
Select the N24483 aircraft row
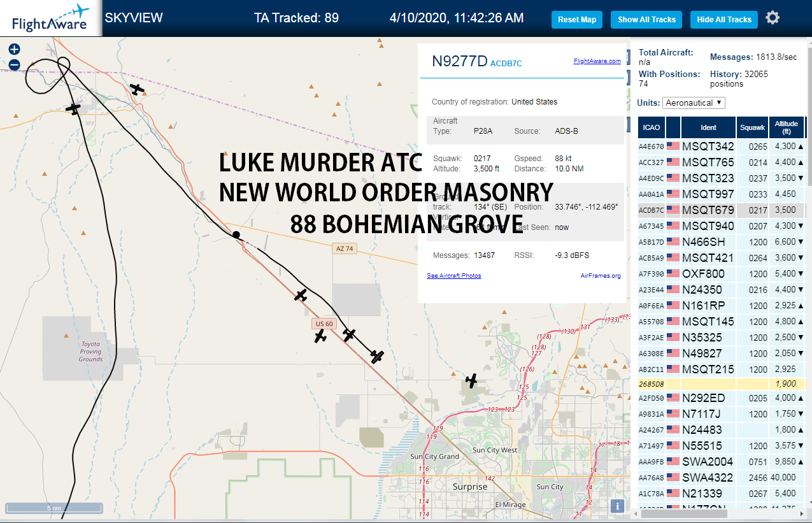[722, 430]
